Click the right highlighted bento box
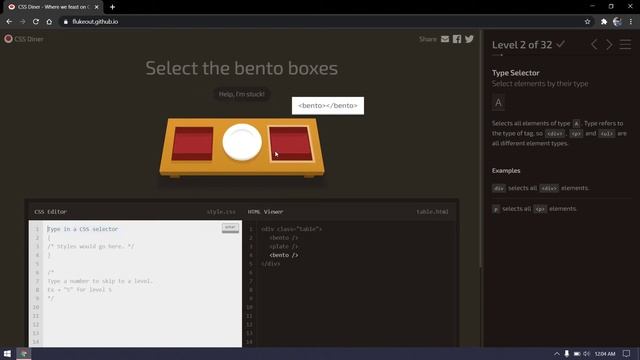This screenshot has height=360, width=640. point(291,143)
